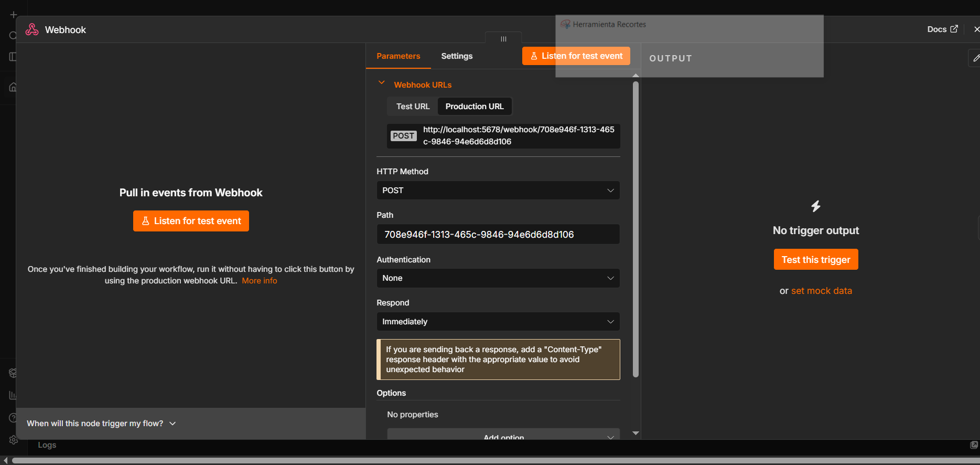This screenshot has height=465, width=980.
Task: Click the OUTPUT panel heading
Action: [x=671, y=58]
